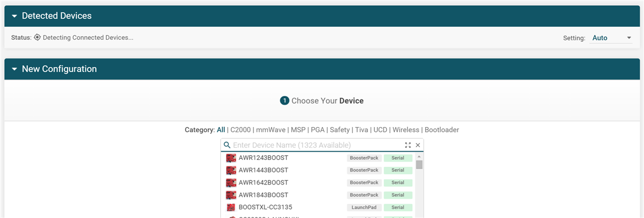The image size is (644, 218).
Task: Click the BOOSTXL-CC3135 board icon
Action: pos(231,208)
